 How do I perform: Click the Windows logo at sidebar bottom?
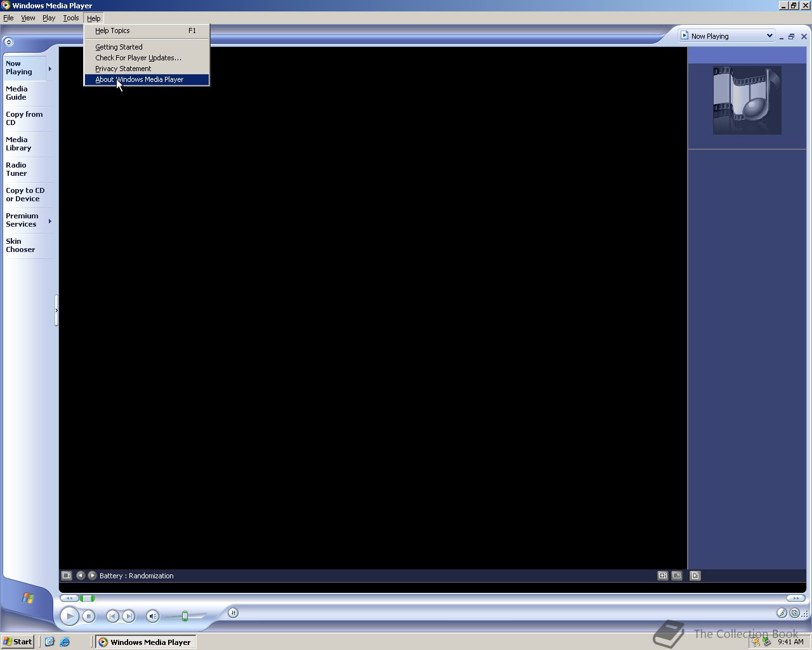click(28, 598)
